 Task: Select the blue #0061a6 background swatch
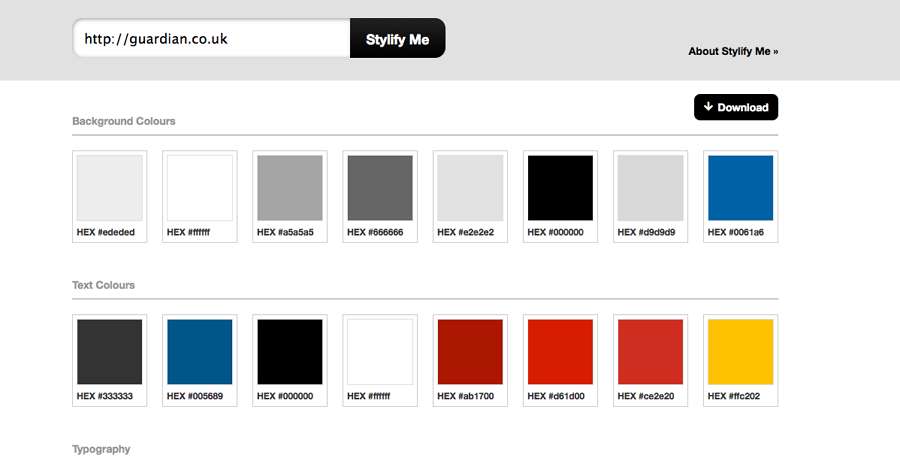[740, 196]
